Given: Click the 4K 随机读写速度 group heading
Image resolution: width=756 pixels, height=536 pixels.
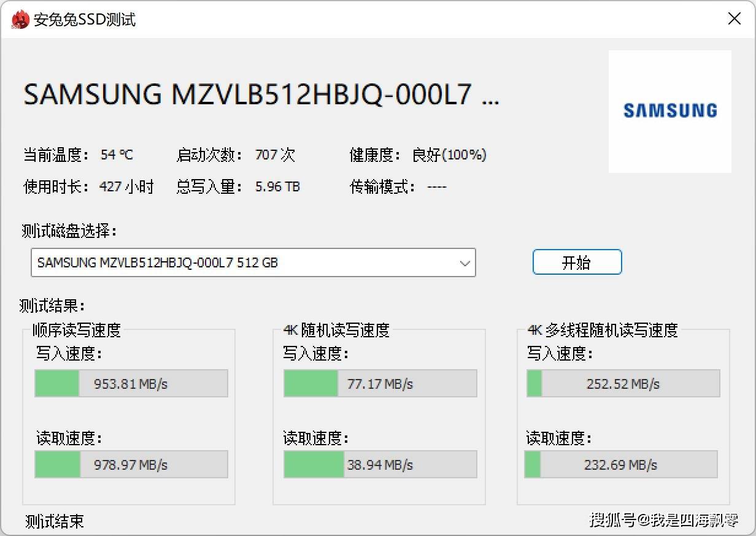Looking at the screenshot, I should (336, 330).
